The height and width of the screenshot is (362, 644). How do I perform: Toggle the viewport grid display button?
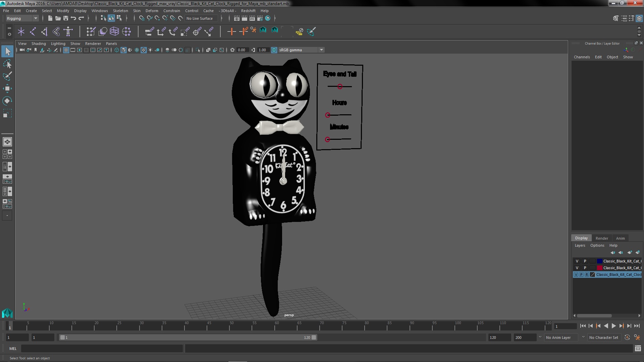66,50
